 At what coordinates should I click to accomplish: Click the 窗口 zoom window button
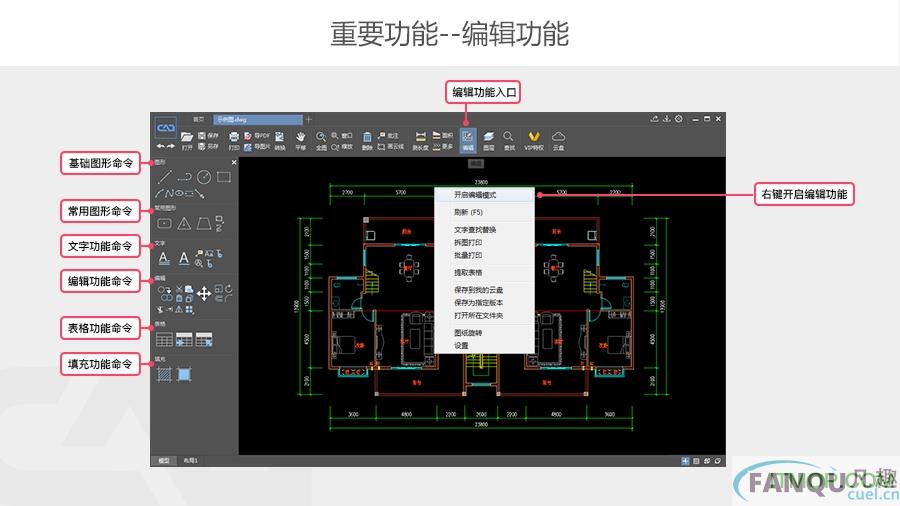[x=342, y=135]
